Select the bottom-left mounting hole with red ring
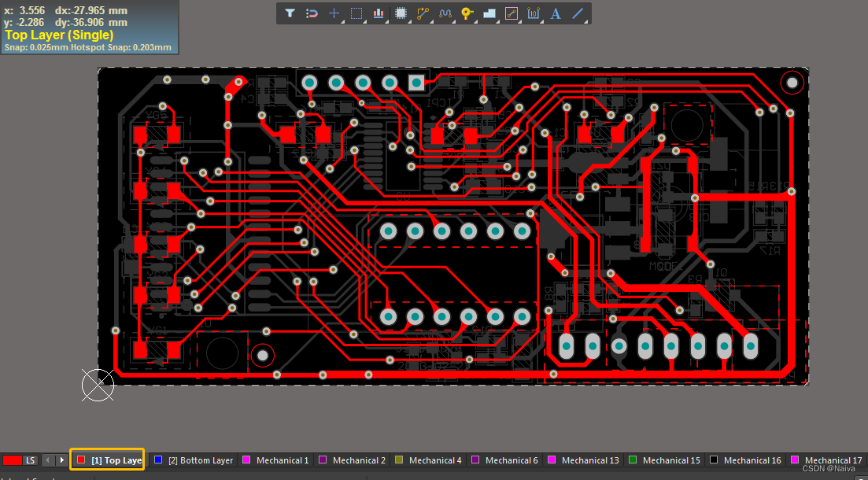 tap(263, 356)
